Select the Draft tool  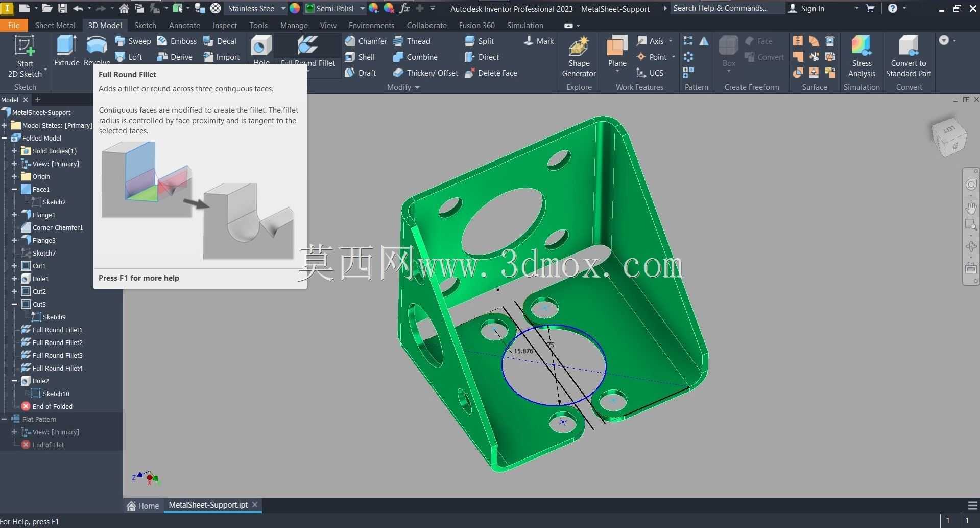360,73
